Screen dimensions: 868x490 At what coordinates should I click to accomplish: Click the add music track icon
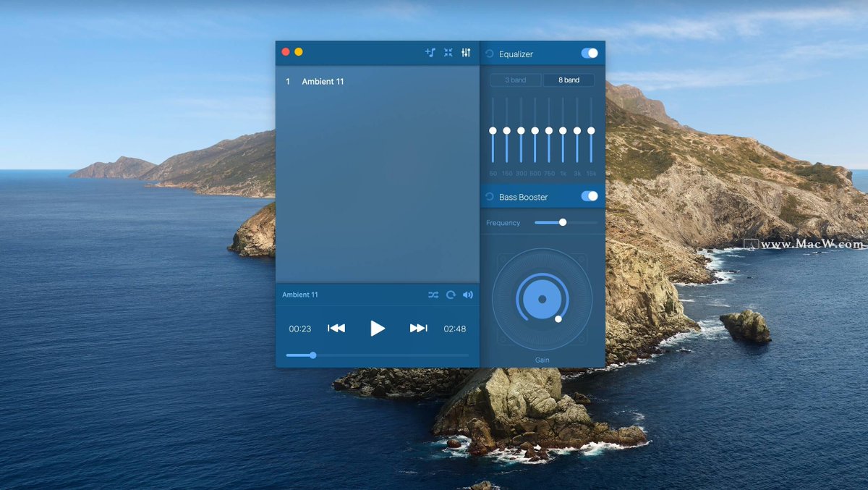tap(430, 52)
